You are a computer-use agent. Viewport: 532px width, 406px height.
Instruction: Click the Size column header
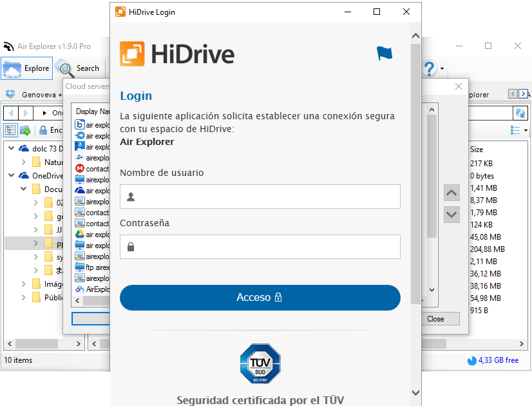[x=477, y=150]
